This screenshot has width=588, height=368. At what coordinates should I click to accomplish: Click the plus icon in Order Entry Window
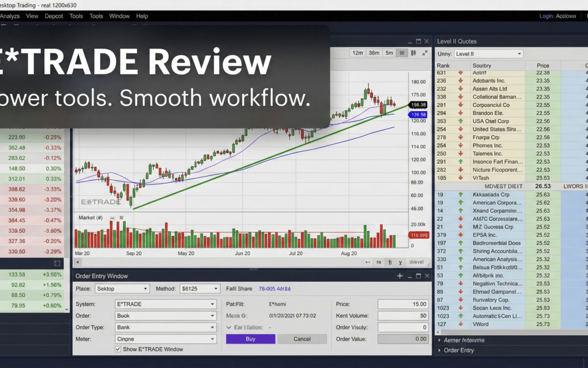point(400,276)
